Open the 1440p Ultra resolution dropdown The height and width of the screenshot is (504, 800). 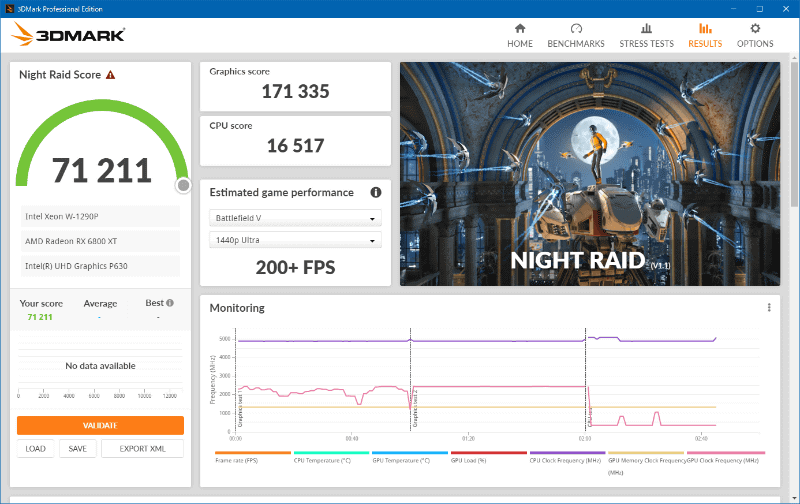(x=295, y=240)
